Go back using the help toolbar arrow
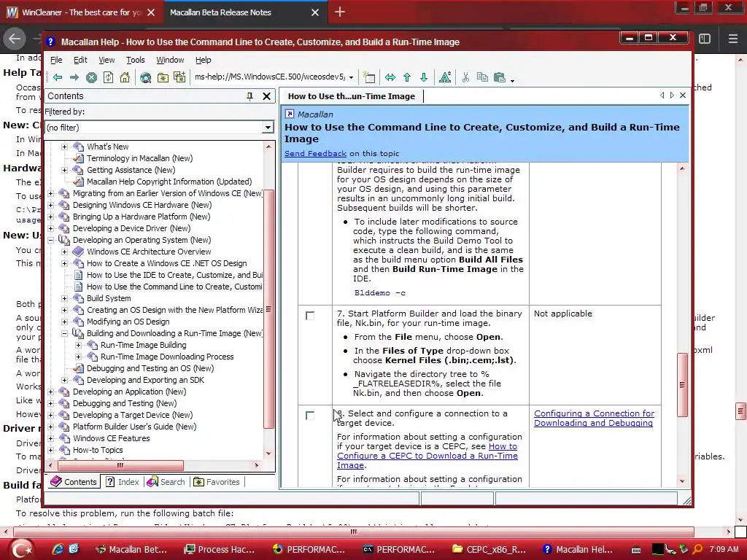 click(58, 77)
